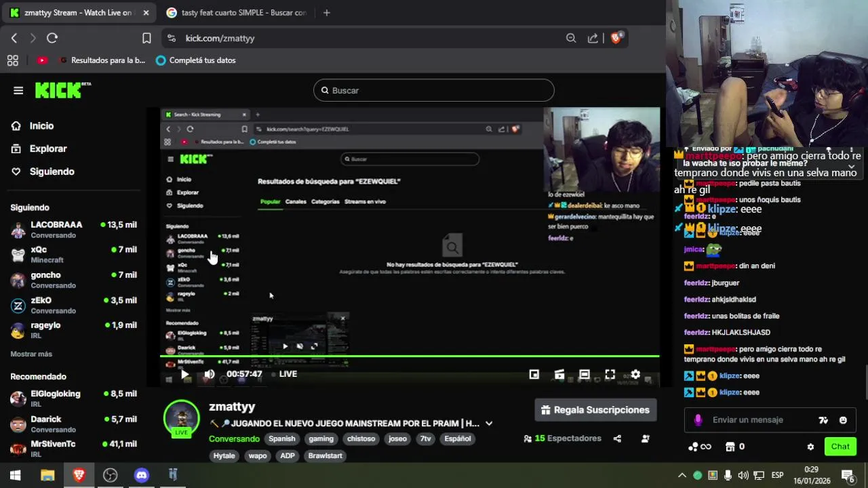Jump to LIVE in the player
The height and width of the screenshot is (488, 868).
tap(284, 374)
